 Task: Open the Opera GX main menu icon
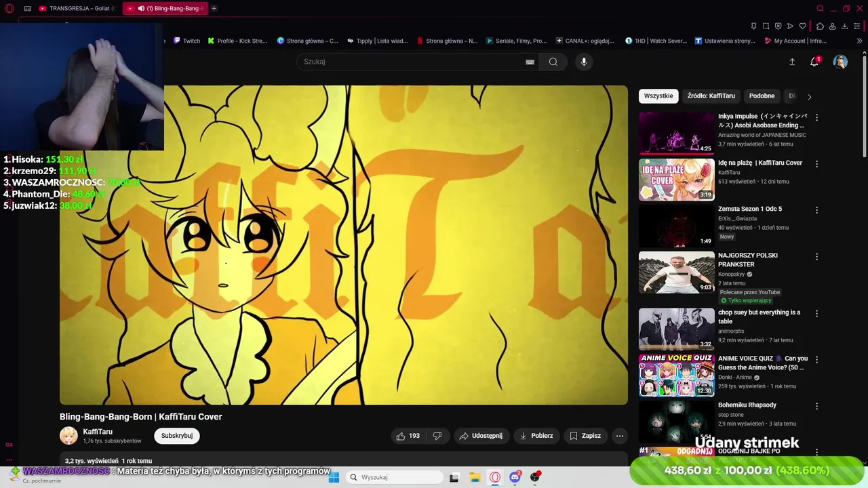click(x=7, y=8)
